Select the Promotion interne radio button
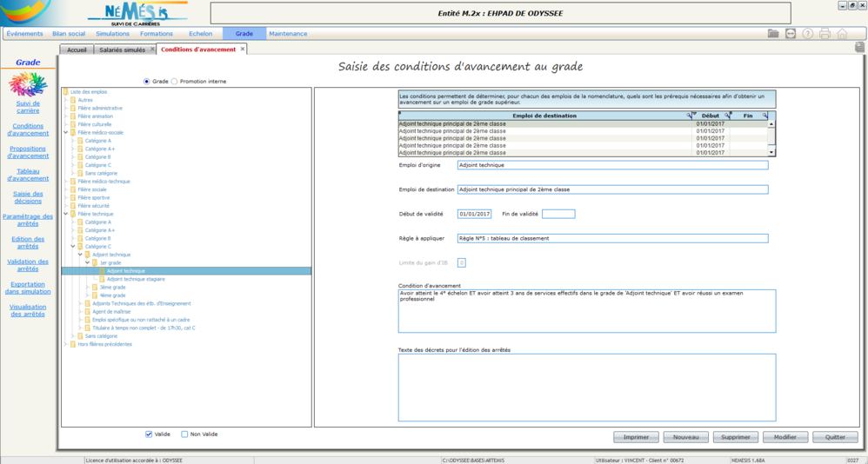 click(175, 81)
